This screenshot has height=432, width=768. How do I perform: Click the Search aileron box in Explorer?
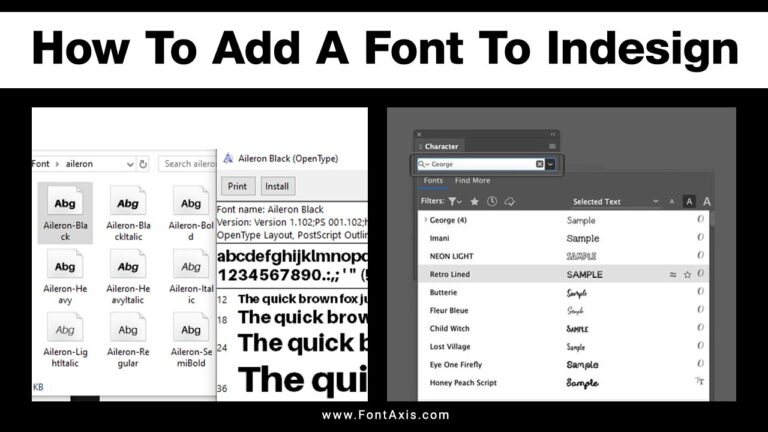[188, 164]
